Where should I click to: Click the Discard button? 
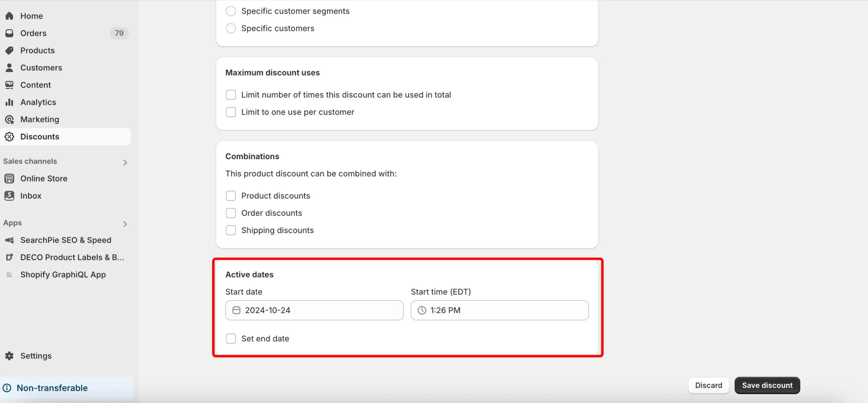pos(709,386)
